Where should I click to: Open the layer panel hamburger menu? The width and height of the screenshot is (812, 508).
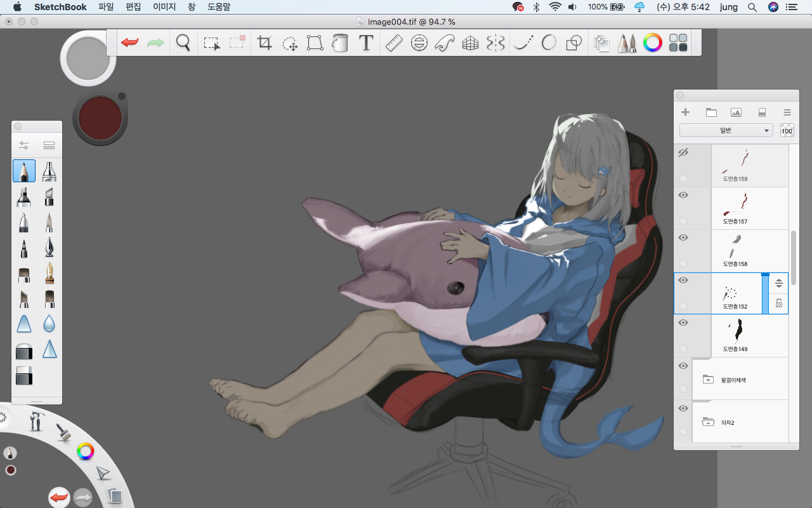click(x=787, y=112)
